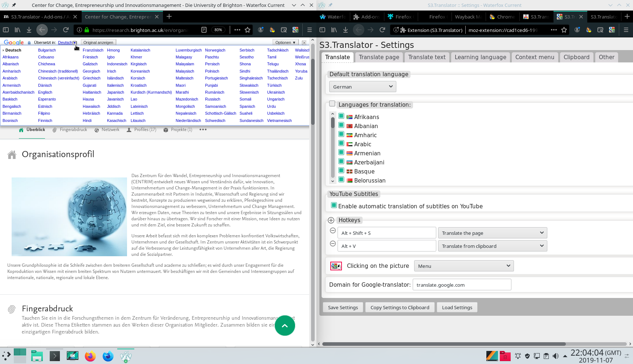Click the volume icon in system tray
The image size is (633, 364).
pyautogui.click(x=556, y=356)
